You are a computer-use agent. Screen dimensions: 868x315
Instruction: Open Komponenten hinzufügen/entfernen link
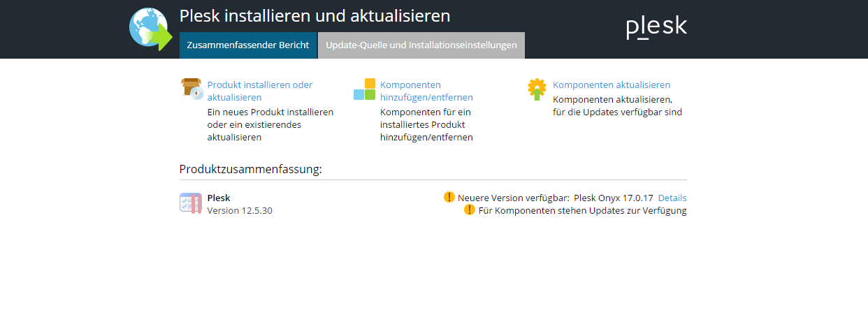(x=426, y=91)
